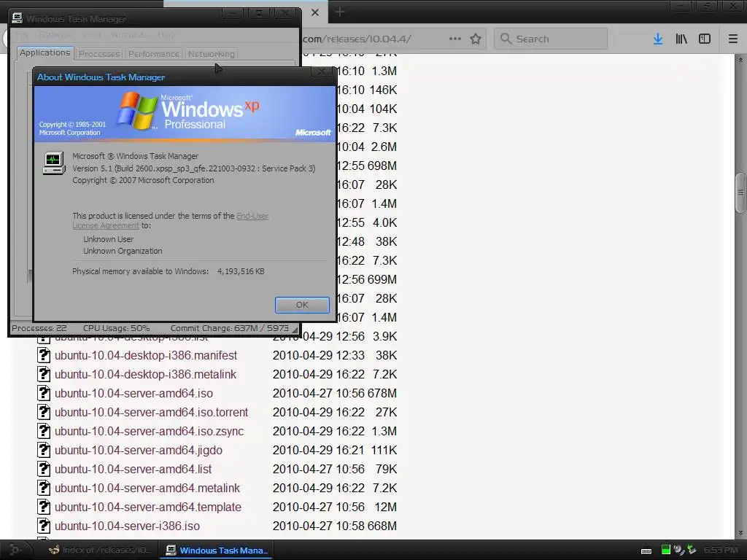Screen dimensions: 747x560
Task: Download ubuntu-10.04-server-i386.iso
Action: pos(127,526)
